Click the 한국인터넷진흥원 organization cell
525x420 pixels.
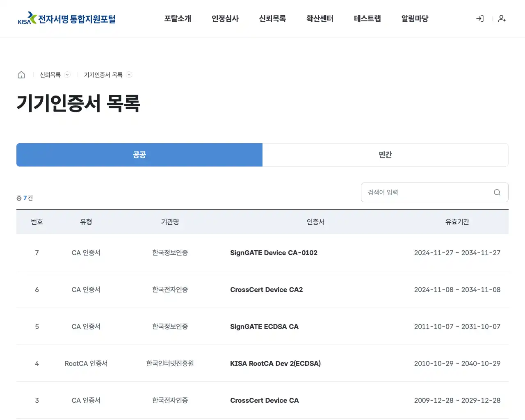tap(170, 363)
